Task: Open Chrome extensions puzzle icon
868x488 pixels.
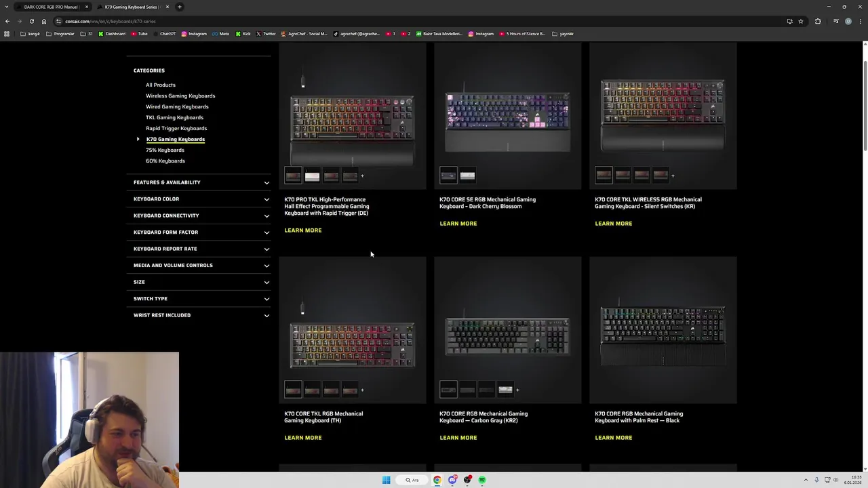Action: [x=817, y=21]
